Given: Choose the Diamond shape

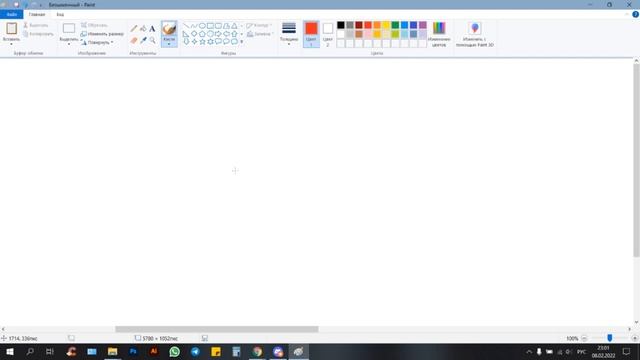Looking at the screenshot, I should (x=194, y=34).
